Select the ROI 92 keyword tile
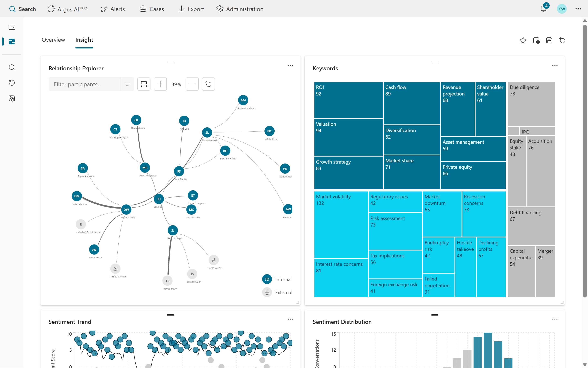This screenshot has height=368, width=588. [x=349, y=100]
